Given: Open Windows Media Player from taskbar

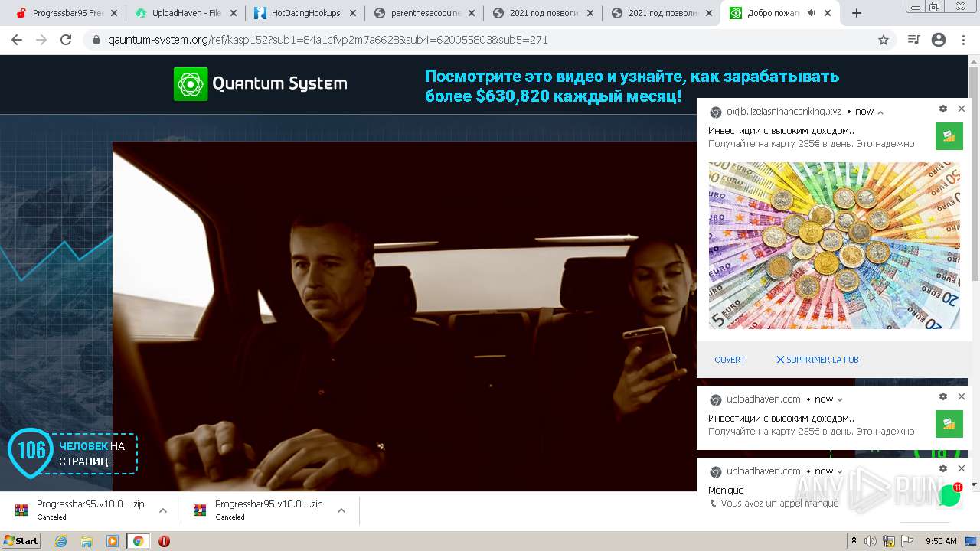Looking at the screenshot, I should click(113, 541).
